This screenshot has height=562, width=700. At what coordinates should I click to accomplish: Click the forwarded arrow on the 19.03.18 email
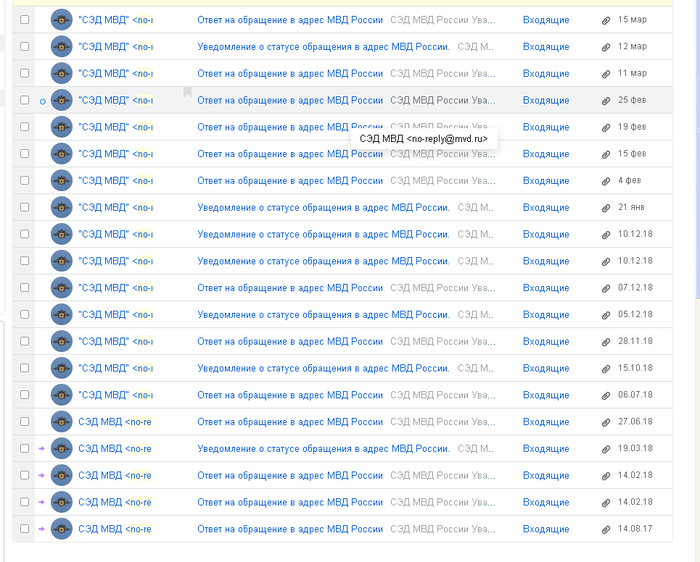(x=42, y=449)
